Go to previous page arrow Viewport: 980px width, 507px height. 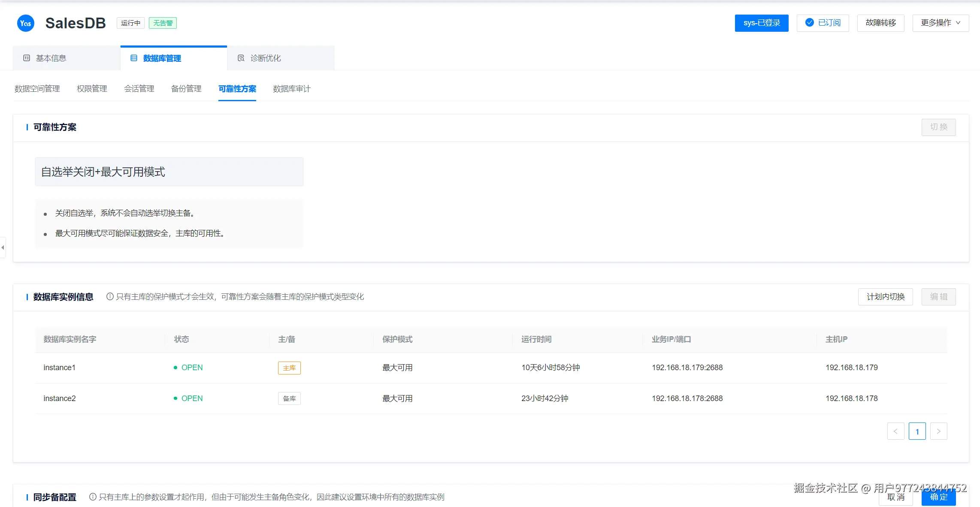point(895,431)
